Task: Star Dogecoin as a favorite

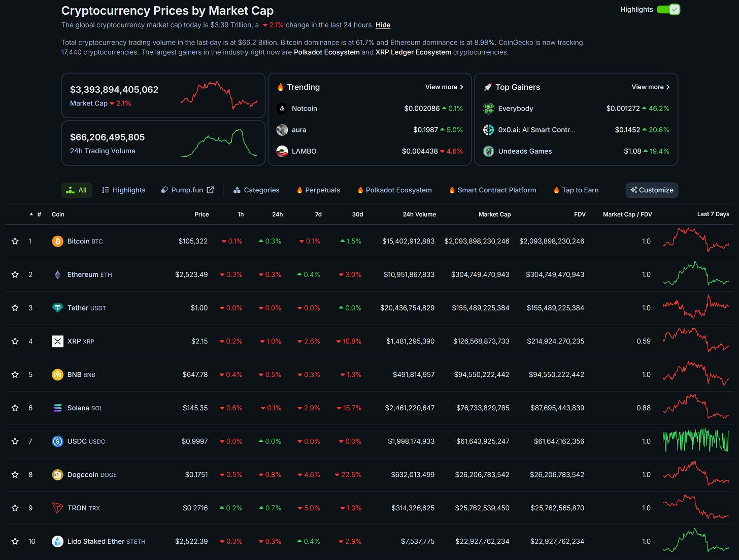Action: [x=15, y=475]
